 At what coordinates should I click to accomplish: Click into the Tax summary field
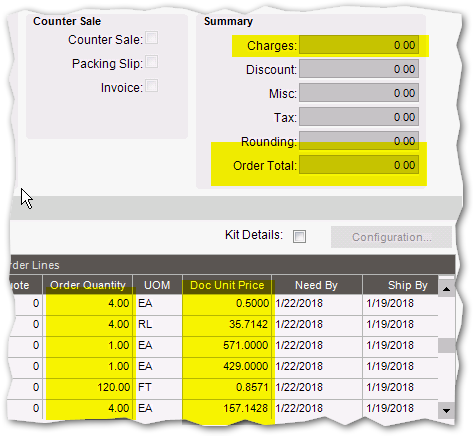(359, 117)
